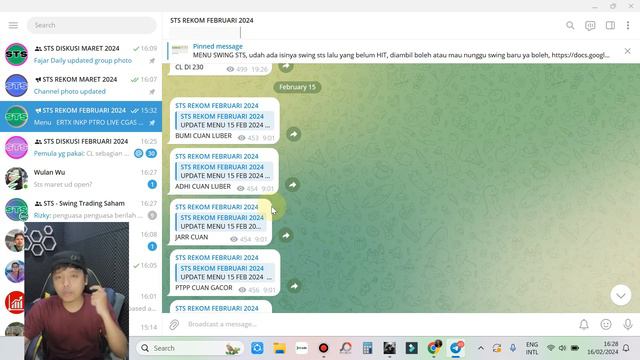Dismiss the pinned message bar
This screenshot has width=640, height=360.
(x=627, y=51)
